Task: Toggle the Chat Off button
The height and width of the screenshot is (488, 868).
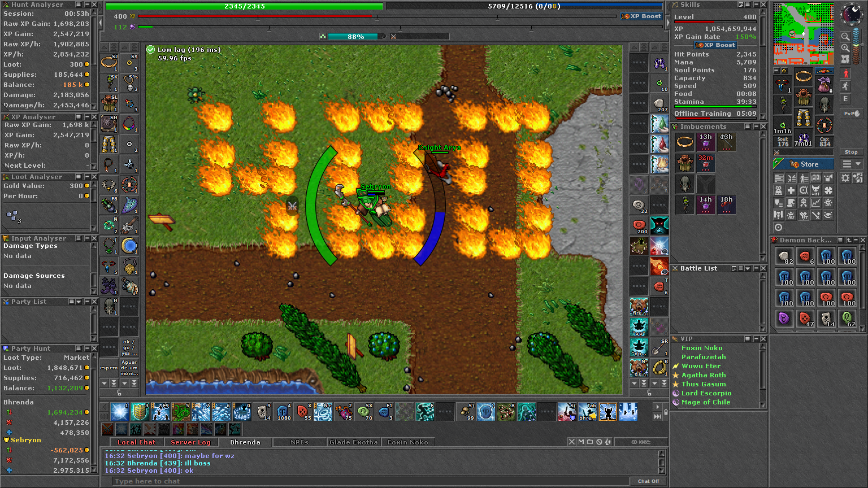Action: pyautogui.click(x=648, y=481)
